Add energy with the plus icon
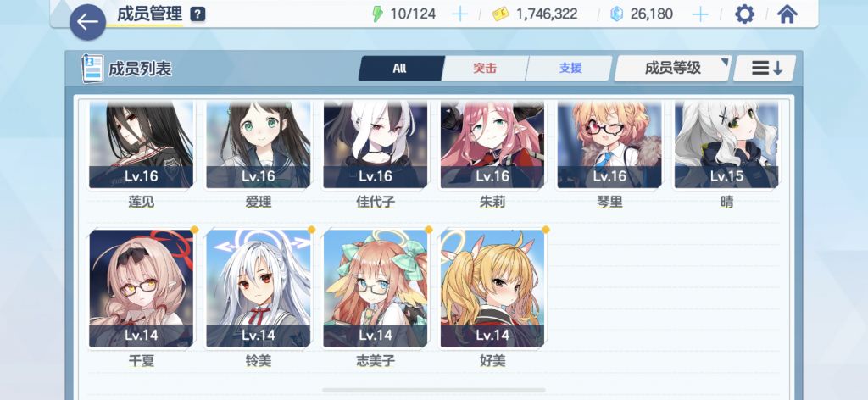The width and height of the screenshot is (868, 400). click(459, 14)
